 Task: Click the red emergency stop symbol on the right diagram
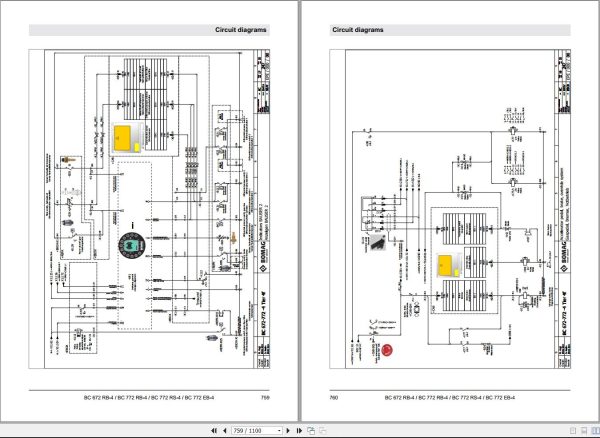coord(387,350)
